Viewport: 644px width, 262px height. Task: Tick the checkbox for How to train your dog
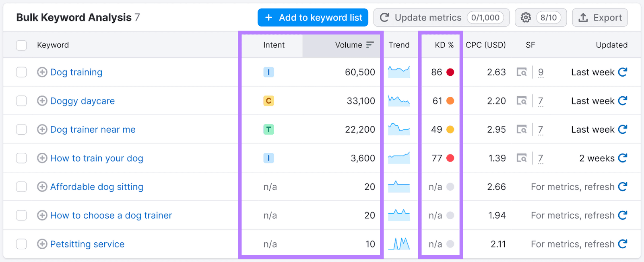(21, 158)
